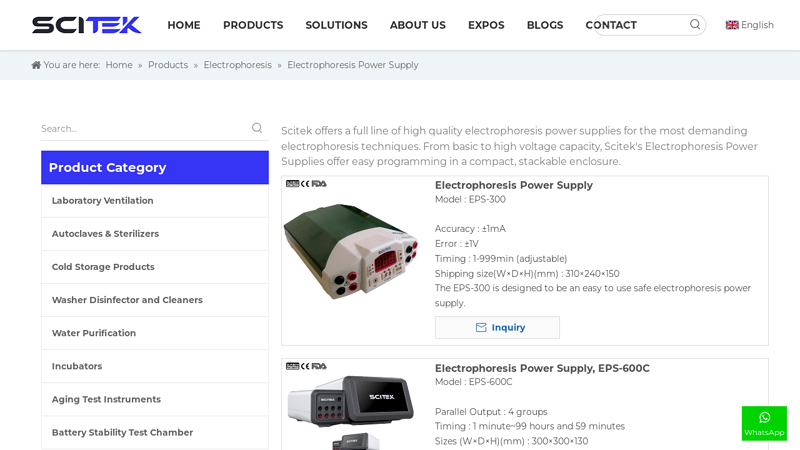
Task: Open Electrophoresis Power Supply, EPS-600C title
Action: (x=542, y=368)
